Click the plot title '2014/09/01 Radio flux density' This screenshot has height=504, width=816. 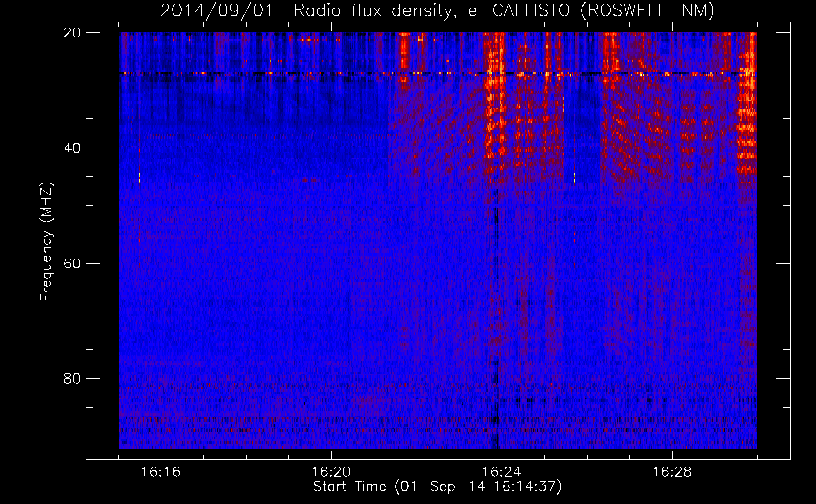point(437,10)
